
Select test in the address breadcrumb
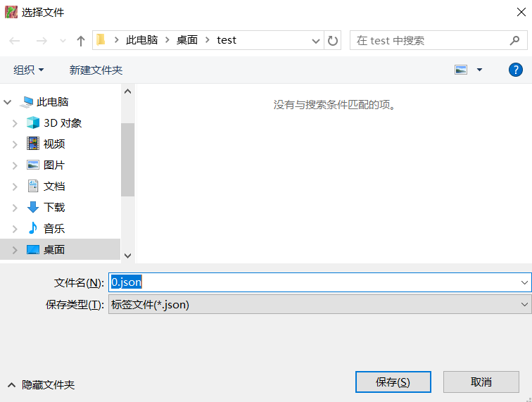(227, 40)
